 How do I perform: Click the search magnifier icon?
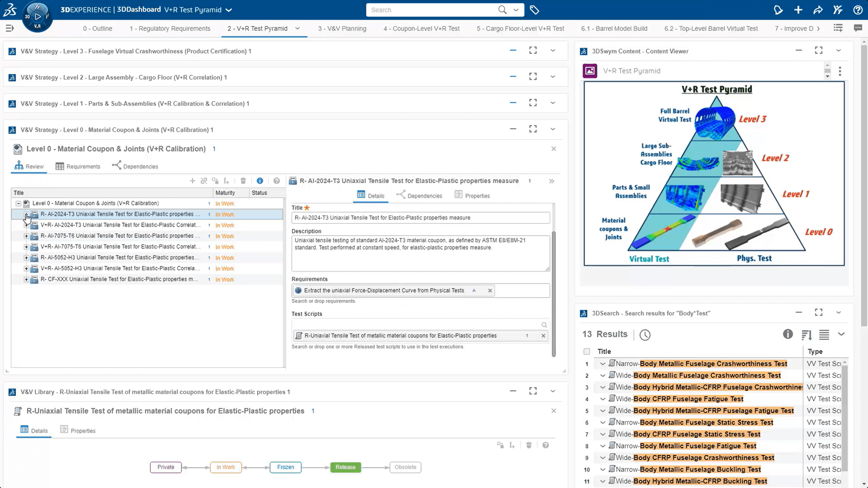502,10
